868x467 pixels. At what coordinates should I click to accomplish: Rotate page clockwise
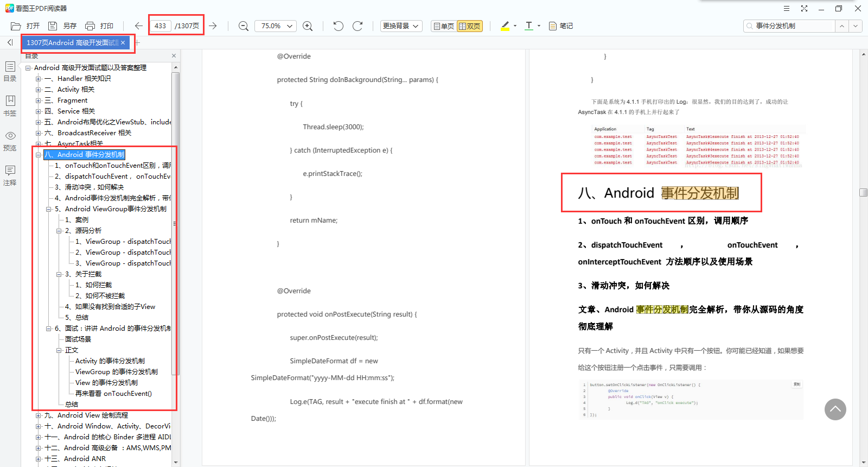(x=358, y=26)
